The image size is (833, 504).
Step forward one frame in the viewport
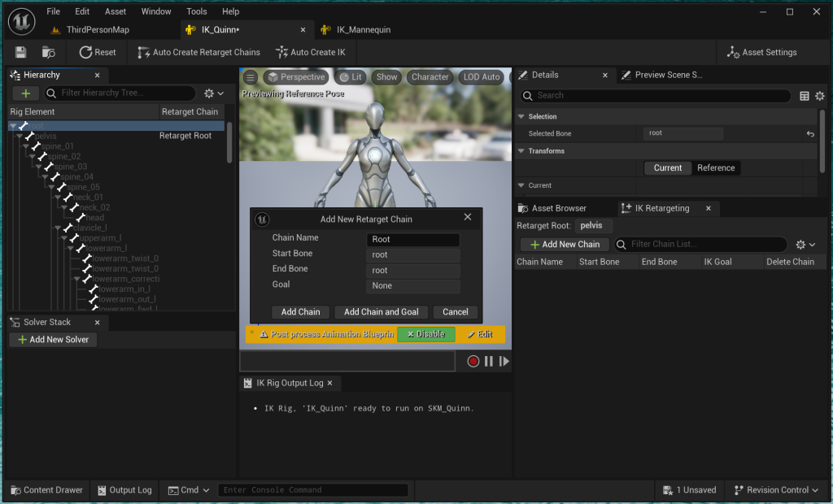coord(504,361)
